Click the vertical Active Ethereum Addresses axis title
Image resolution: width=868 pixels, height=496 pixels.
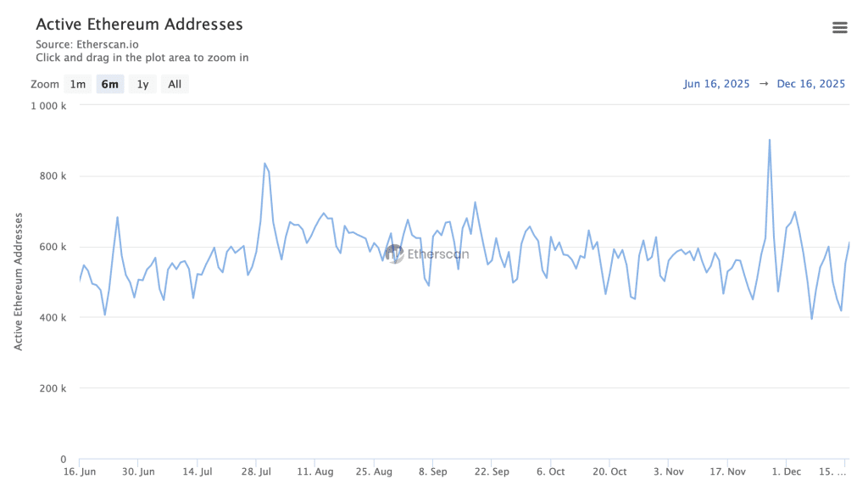click(x=19, y=282)
